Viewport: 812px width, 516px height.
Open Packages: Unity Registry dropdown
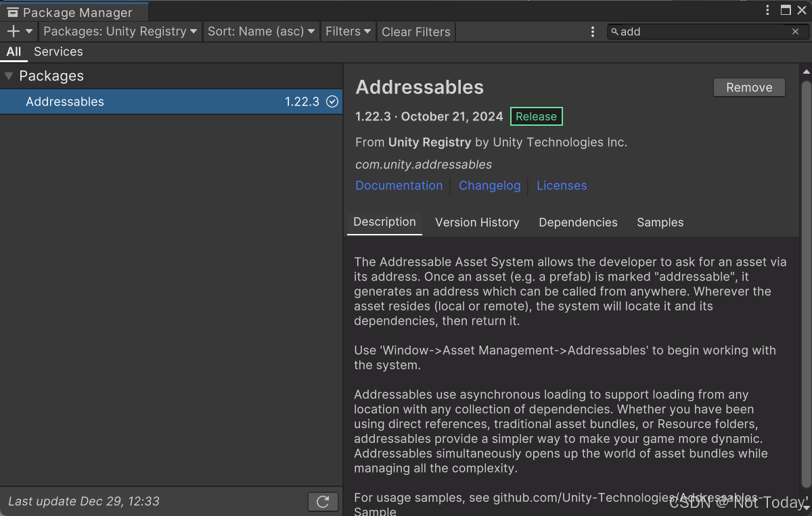pyautogui.click(x=120, y=31)
